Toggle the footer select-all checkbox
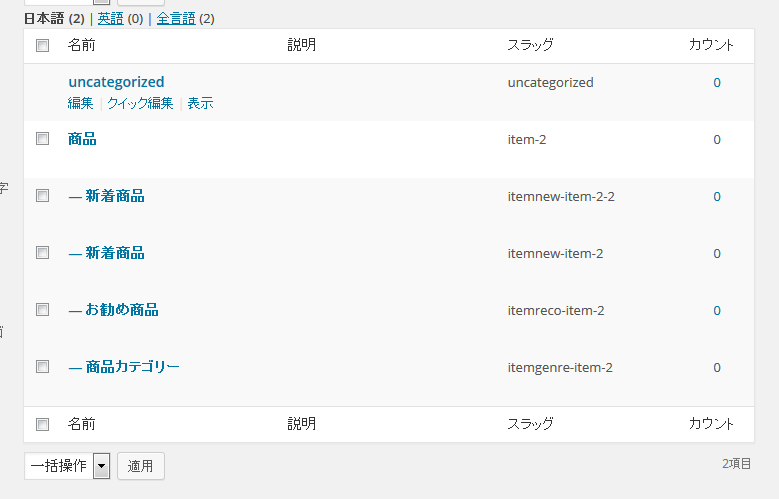The width and height of the screenshot is (779, 499). pos(43,424)
